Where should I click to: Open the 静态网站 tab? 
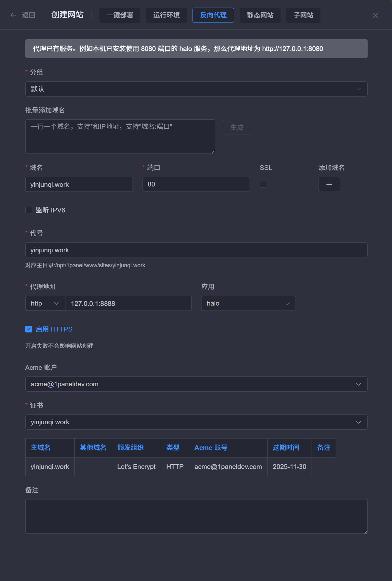(260, 15)
